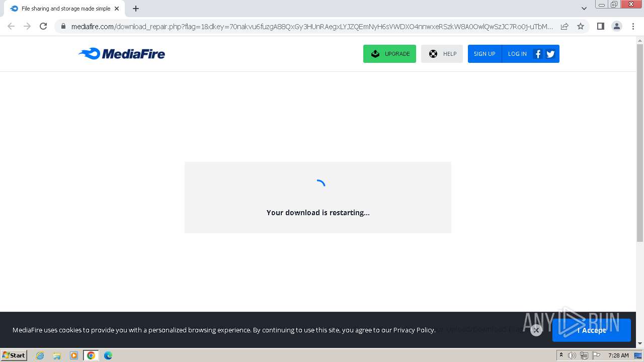The width and height of the screenshot is (644, 362).
Task: Open the Chrome profile icon
Action: pos(616,26)
